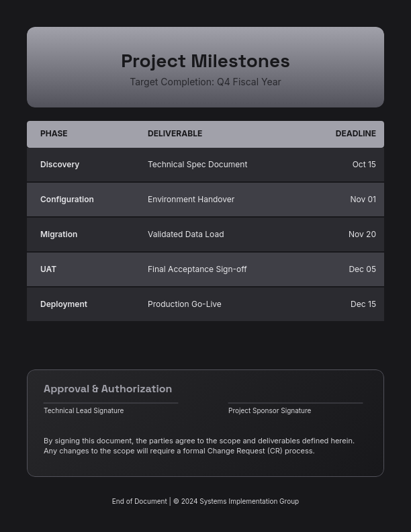Select the Discovery phase row label
The height and width of the screenshot is (532, 411).
(60, 165)
